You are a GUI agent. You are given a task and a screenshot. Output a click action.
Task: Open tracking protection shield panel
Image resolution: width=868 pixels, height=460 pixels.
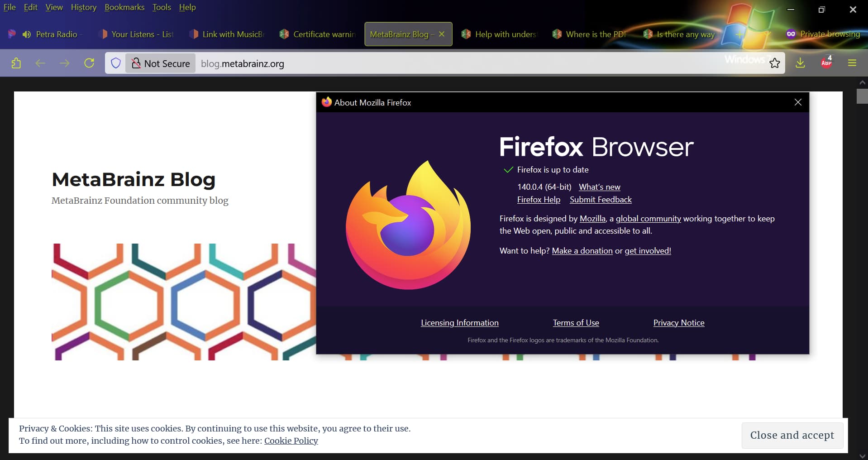pyautogui.click(x=116, y=63)
